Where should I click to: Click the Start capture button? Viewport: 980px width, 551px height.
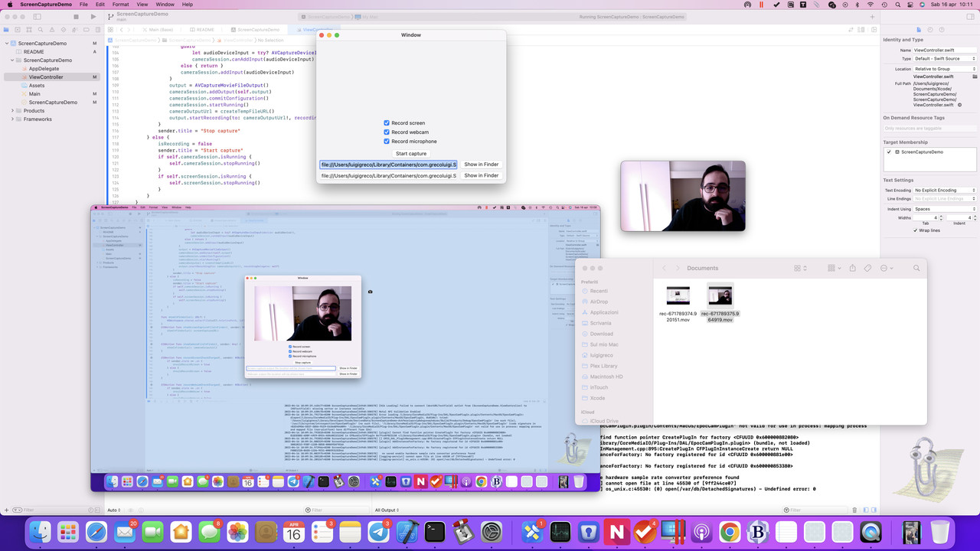coord(411,153)
